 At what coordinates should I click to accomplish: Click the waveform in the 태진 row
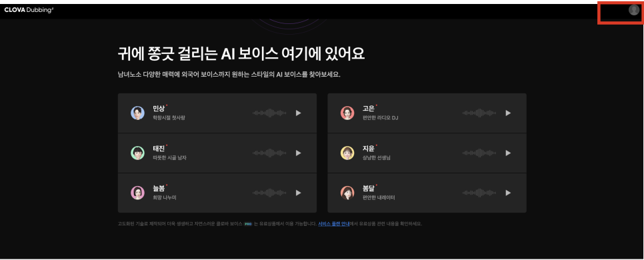269,153
